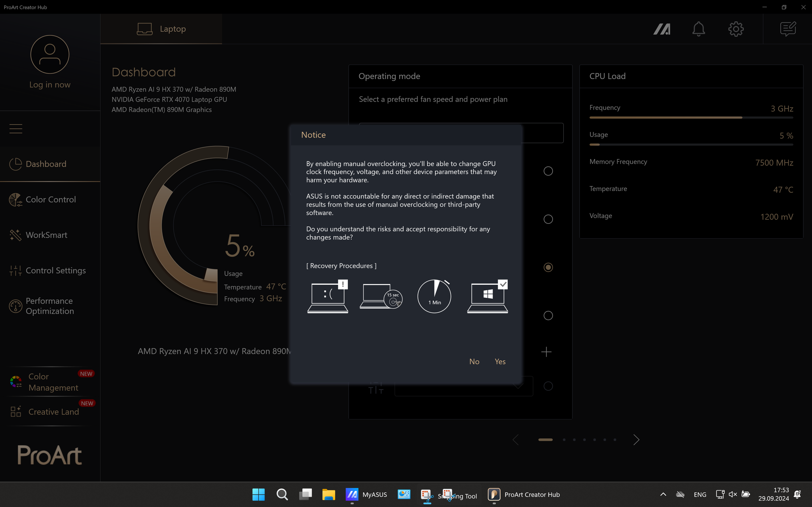This screenshot has height=507, width=812.
Task: Collapse sidebar with hamburger menu icon
Action: (x=16, y=129)
